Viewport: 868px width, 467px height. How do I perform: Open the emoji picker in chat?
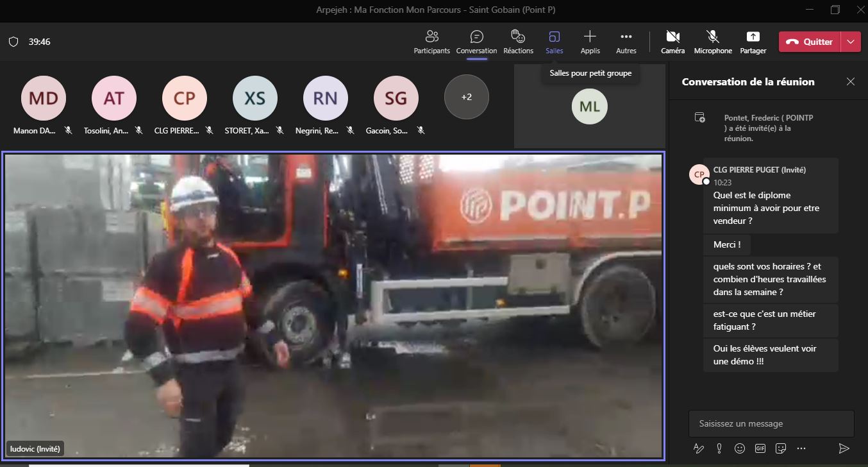tap(740, 448)
